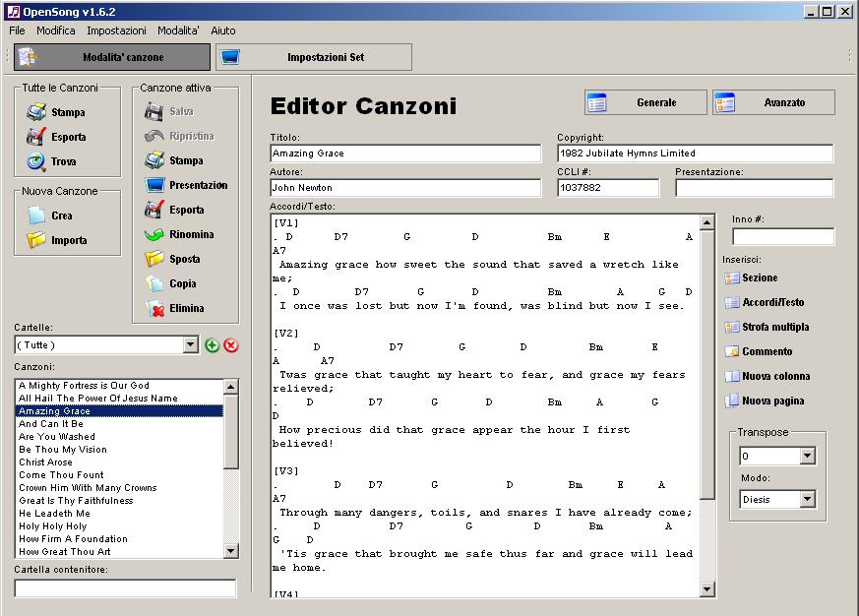Click the red remove folder icon

(x=231, y=345)
